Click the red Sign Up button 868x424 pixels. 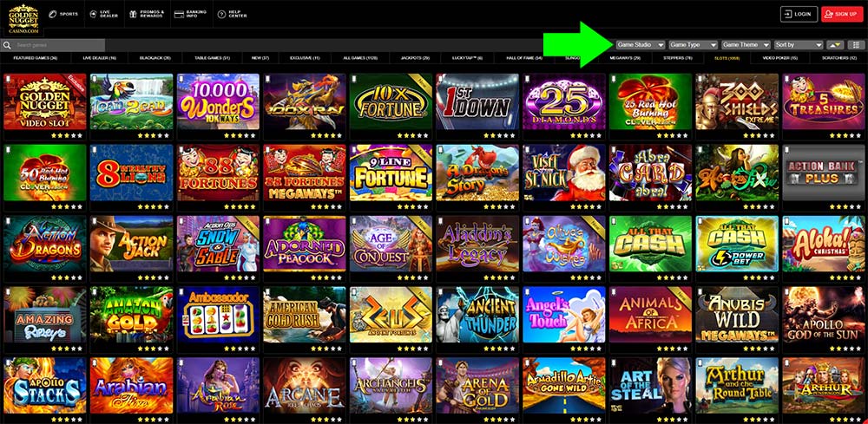pyautogui.click(x=842, y=15)
